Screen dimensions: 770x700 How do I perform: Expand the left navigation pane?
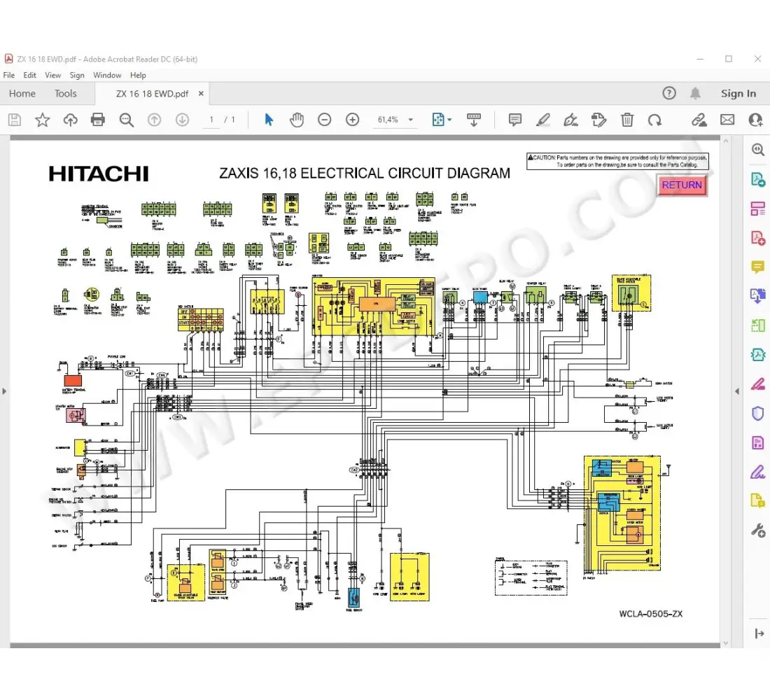pyautogui.click(x=4, y=391)
